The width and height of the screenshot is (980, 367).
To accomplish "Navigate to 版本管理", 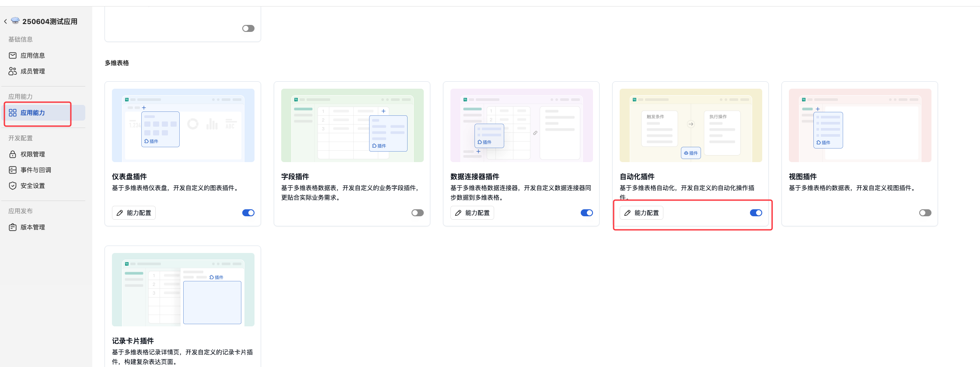I will (32, 227).
